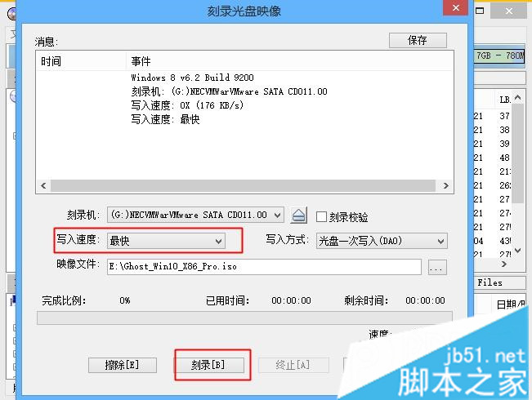532x400 pixels.
Task: Select the 写入速度: 最快 message line
Action: [165, 119]
